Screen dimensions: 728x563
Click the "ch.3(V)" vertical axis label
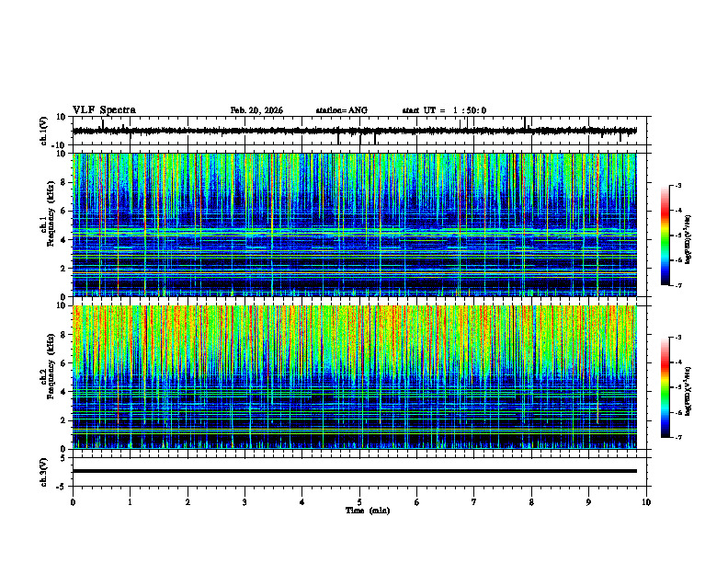coord(44,473)
